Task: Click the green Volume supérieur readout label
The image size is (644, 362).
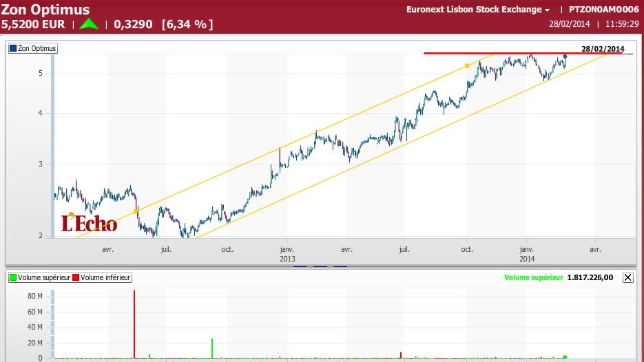Action: tap(534, 278)
